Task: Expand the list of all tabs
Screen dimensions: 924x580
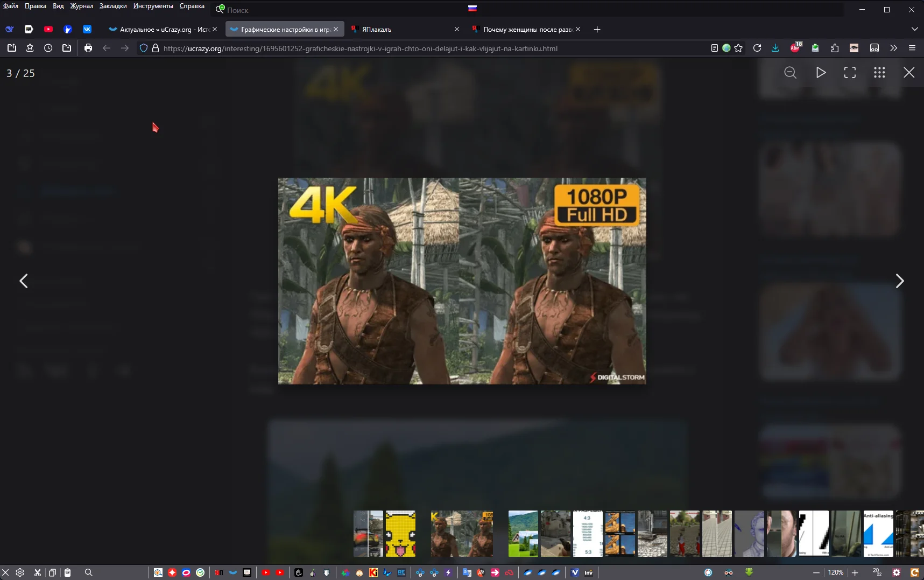Action: [914, 29]
